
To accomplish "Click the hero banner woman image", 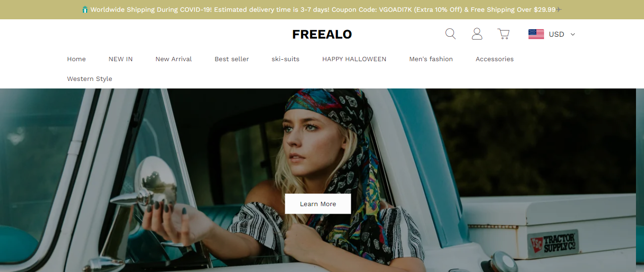I will pos(322,180).
